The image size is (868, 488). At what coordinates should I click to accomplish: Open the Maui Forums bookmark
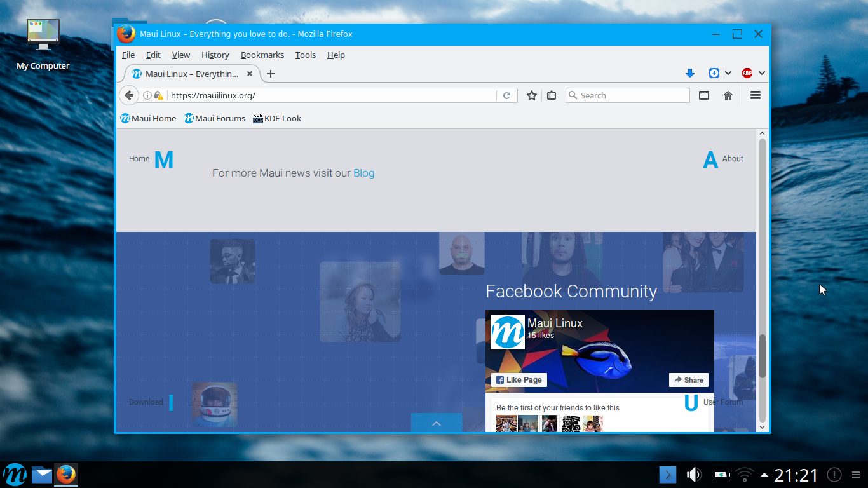point(215,118)
